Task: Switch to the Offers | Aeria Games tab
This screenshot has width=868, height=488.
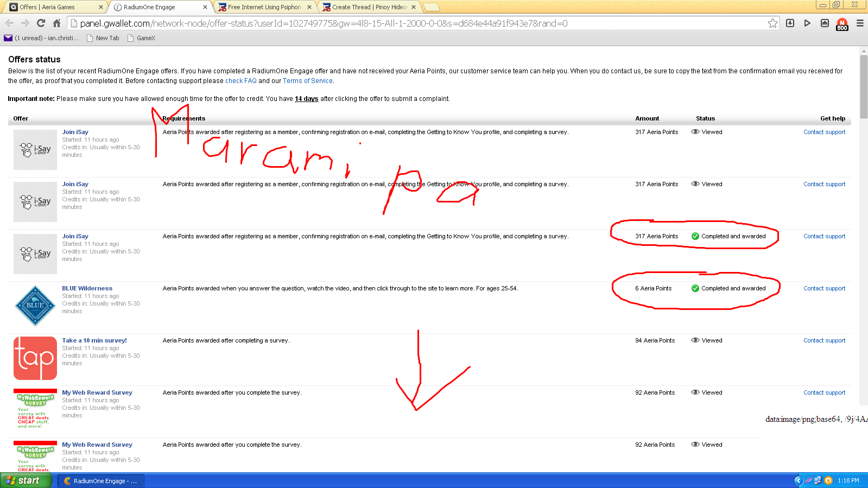Action: [54, 7]
